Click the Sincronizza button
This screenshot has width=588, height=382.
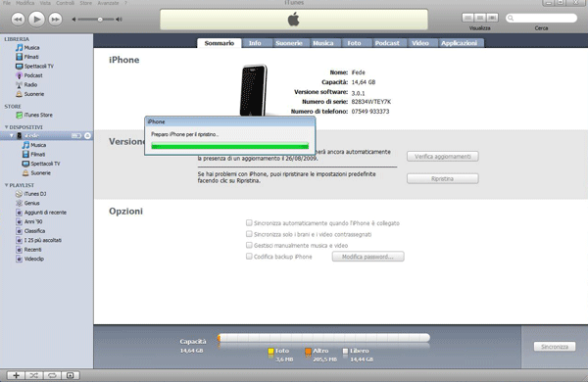555,347
